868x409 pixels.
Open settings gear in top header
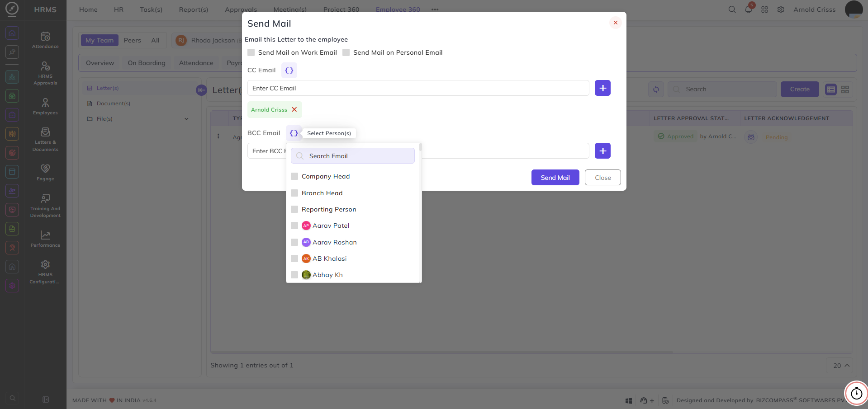pyautogui.click(x=781, y=9)
